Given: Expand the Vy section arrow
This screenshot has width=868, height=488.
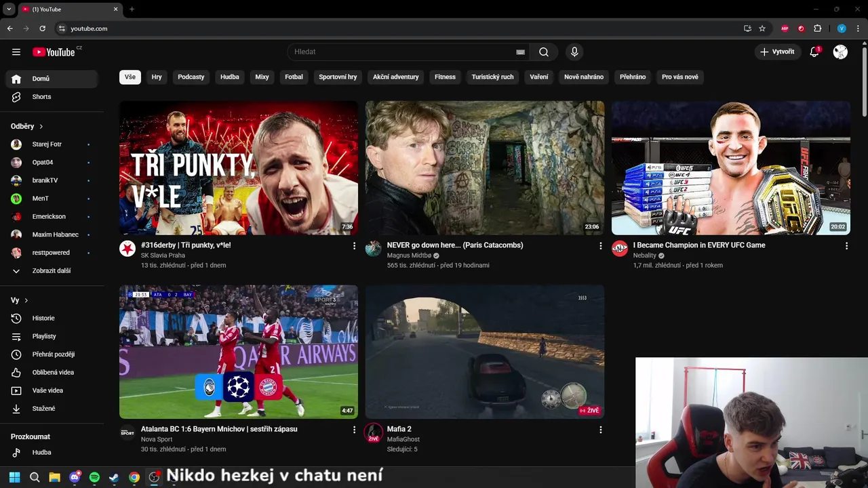Looking at the screenshot, I should 26,300.
